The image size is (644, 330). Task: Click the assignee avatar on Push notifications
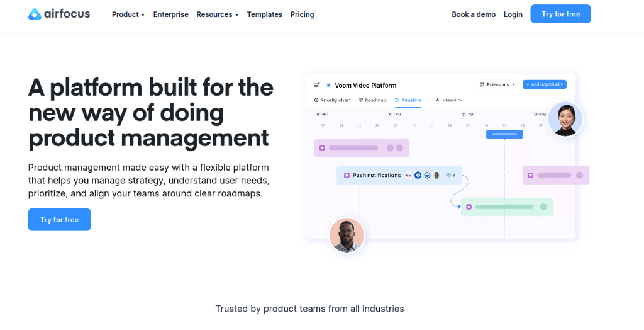tap(436, 175)
